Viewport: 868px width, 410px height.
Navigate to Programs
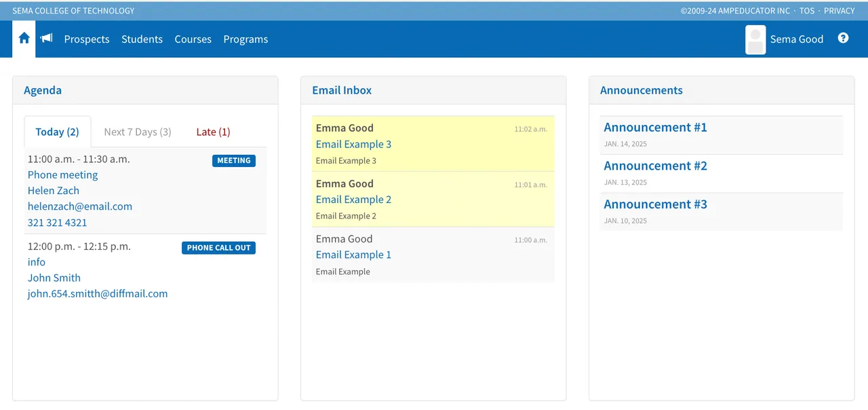coord(245,39)
